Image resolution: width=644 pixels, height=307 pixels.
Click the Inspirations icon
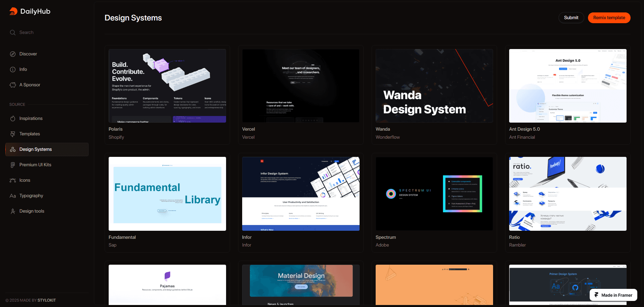[x=13, y=119]
